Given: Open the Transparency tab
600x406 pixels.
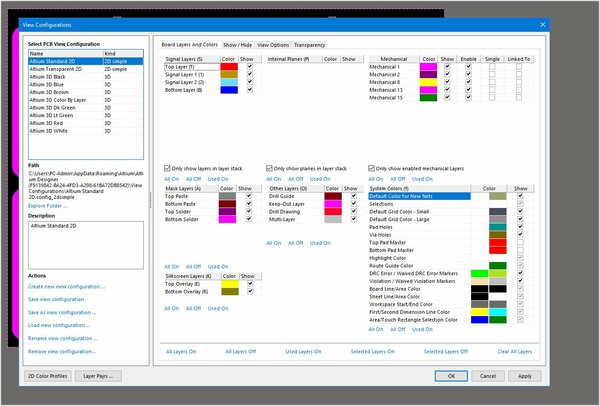Looking at the screenshot, I should 310,45.
